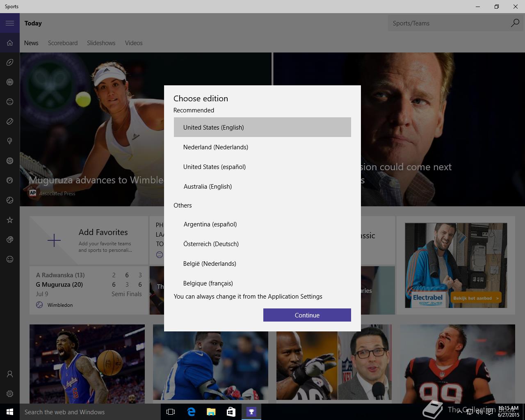Launch Microsoft Edge from the taskbar

pos(191,412)
